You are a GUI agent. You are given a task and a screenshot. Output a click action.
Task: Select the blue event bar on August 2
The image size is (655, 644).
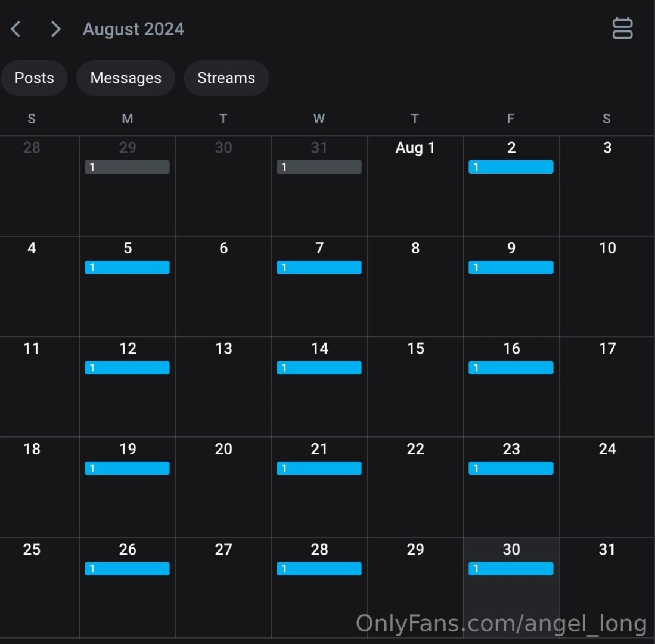(x=511, y=167)
